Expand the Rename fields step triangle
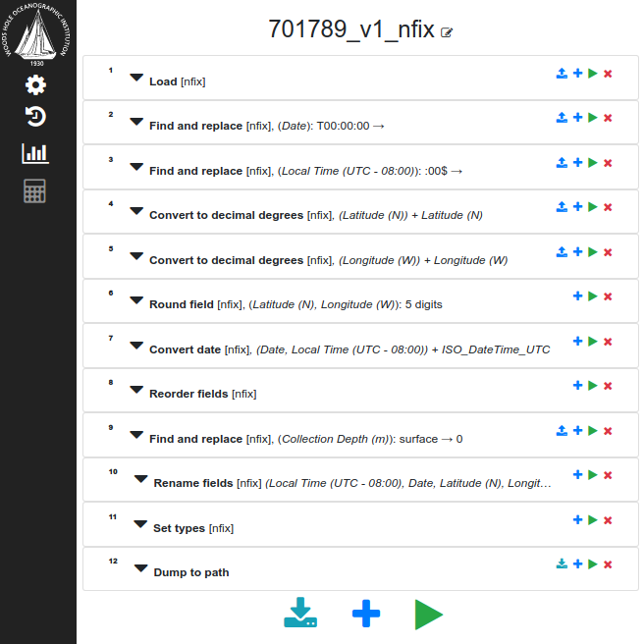 pyautogui.click(x=140, y=479)
